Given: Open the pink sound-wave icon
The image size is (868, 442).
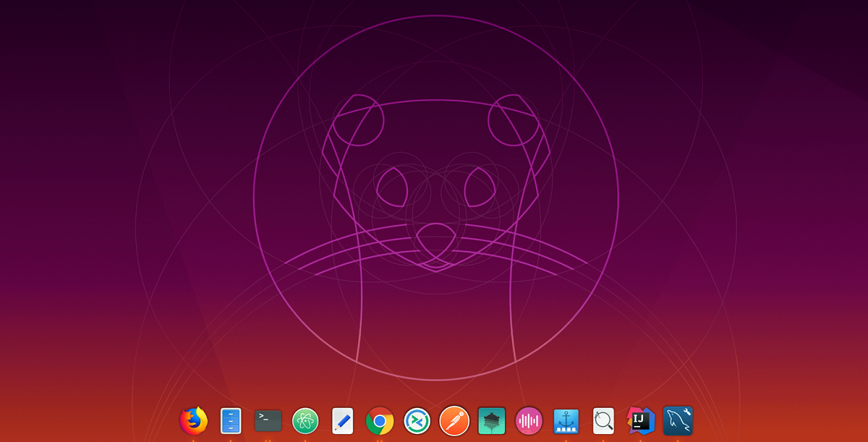Looking at the screenshot, I should click(x=529, y=420).
